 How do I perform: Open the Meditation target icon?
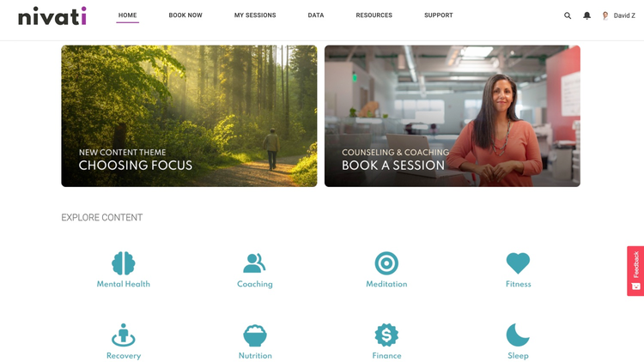click(x=386, y=263)
